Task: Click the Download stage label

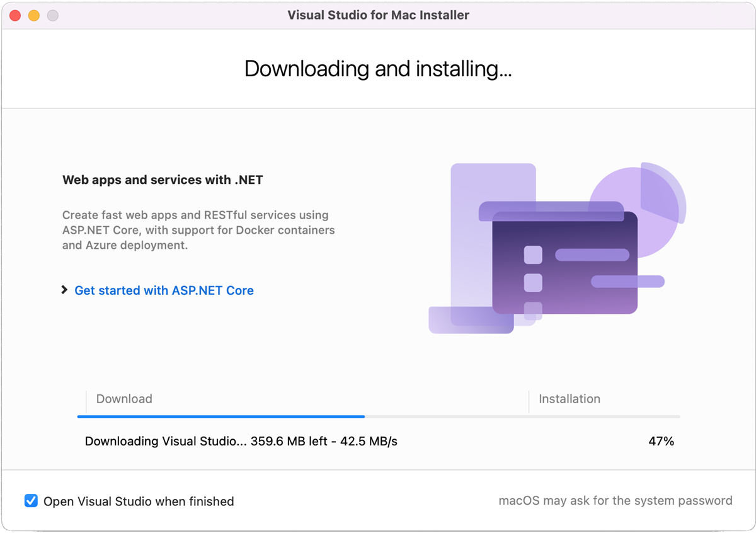Action: [x=124, y=399]
